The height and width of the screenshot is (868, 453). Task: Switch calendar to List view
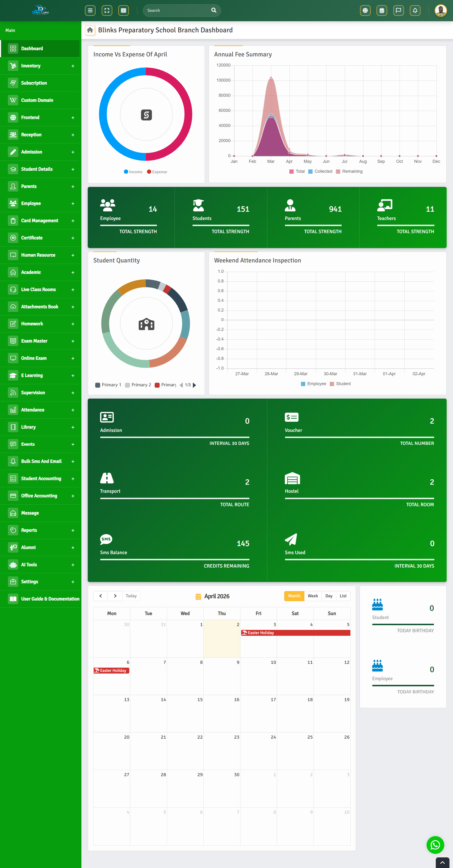(343, 596)
